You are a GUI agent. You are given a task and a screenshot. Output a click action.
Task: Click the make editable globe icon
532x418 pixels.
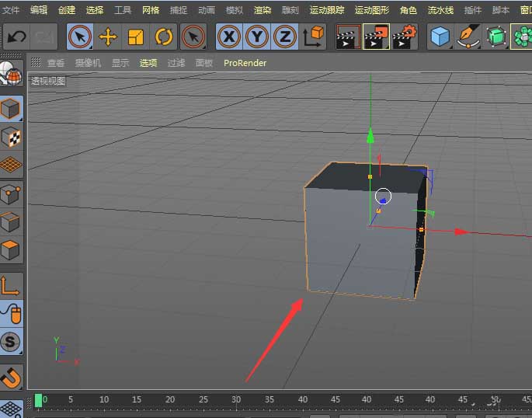point(11,73)
